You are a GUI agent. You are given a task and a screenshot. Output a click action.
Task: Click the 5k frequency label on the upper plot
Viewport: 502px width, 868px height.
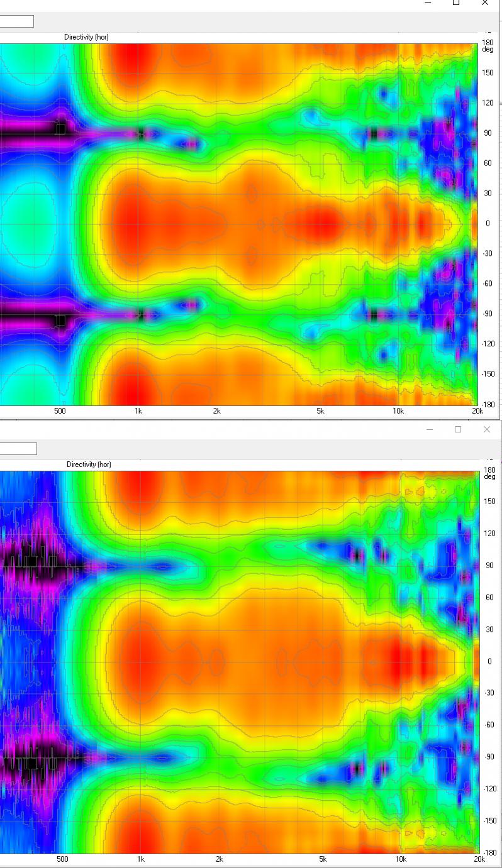[321, 411]
